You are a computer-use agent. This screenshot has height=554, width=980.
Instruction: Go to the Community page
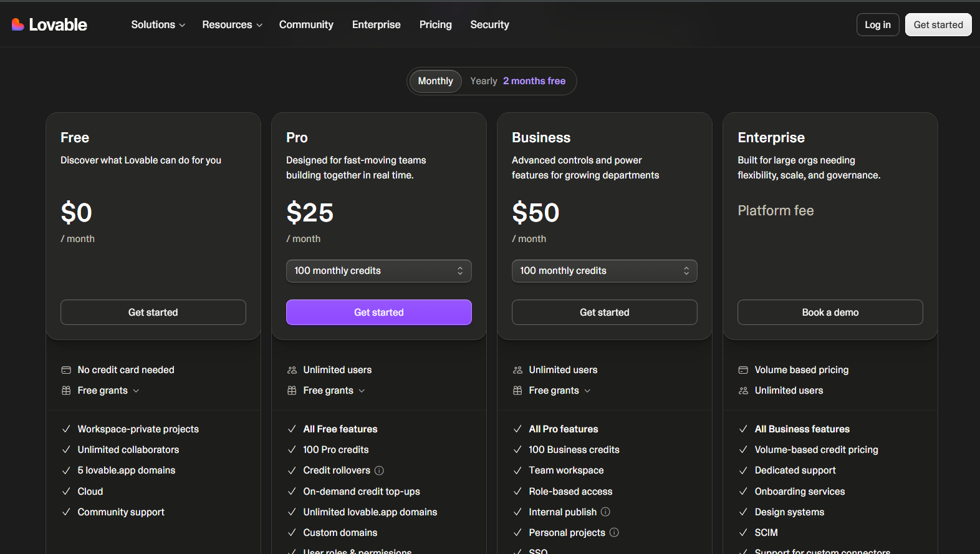coord(306,24)
